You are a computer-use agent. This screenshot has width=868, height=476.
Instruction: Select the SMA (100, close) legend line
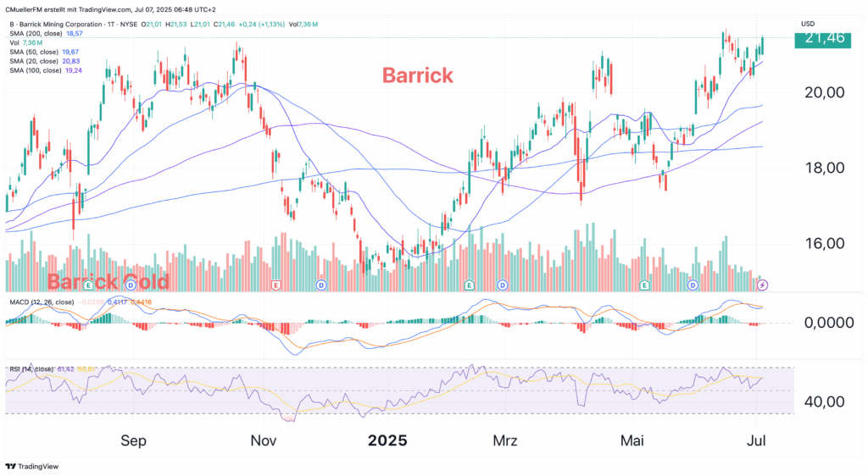[x=46, y=71]
